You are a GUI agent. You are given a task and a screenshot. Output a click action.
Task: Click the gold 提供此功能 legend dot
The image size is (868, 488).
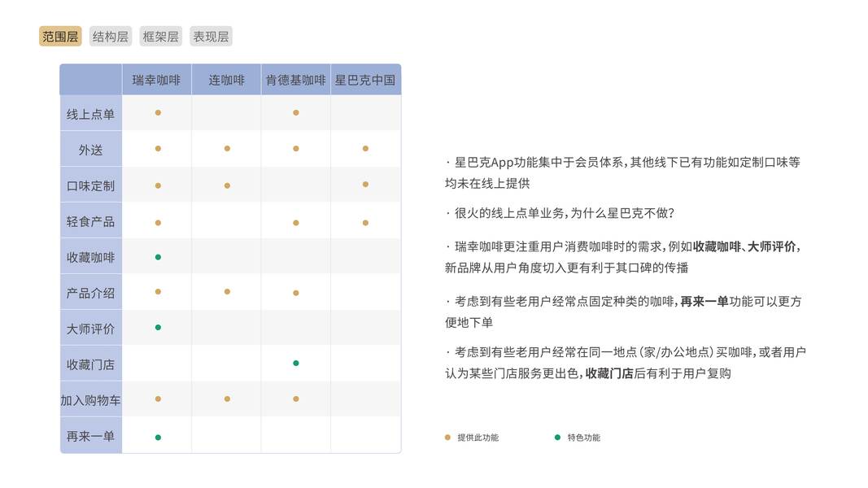pyautogui.click(x=447, y=438)
